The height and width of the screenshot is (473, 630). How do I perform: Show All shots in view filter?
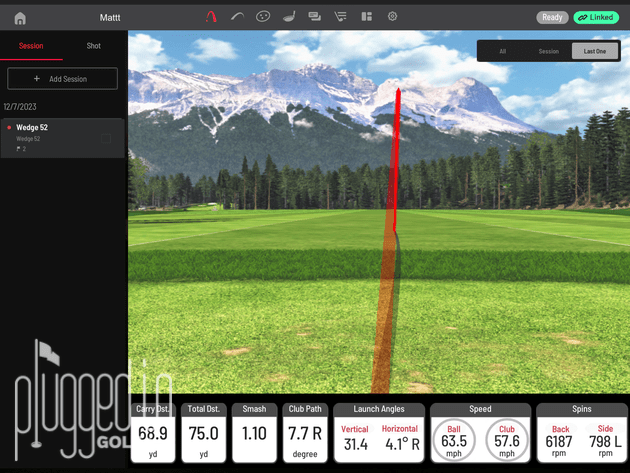click(502, 51)
